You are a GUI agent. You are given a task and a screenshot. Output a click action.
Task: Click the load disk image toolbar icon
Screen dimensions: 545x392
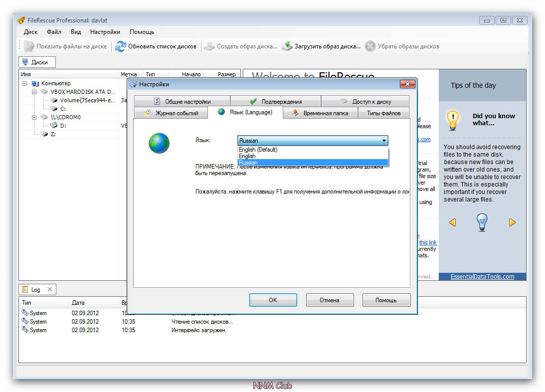pyautogui.click(x=287, y=46)
